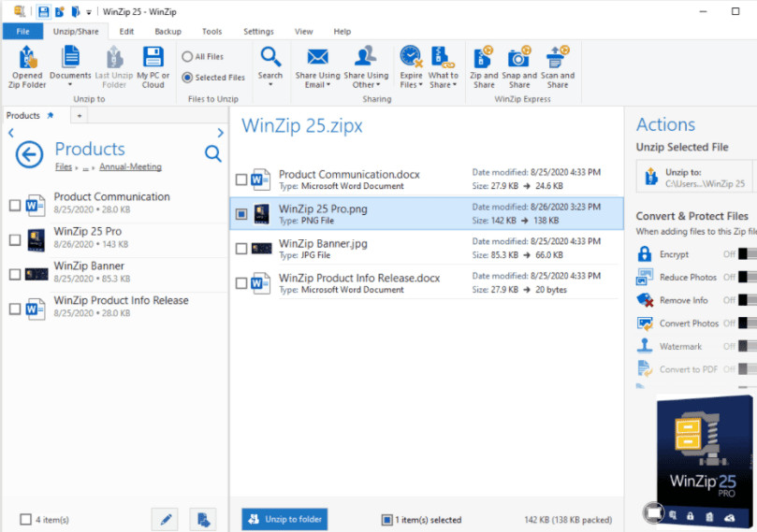Viewport: 757px width, 532px height.
Task: Click the Watermark stamp icon
Action: 645,346
